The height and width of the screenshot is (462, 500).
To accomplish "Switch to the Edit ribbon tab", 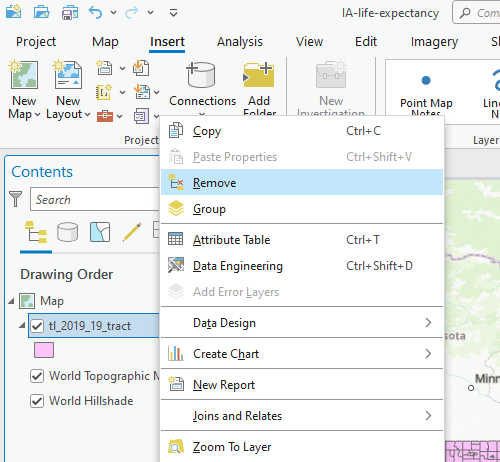I will click(366, 42).
